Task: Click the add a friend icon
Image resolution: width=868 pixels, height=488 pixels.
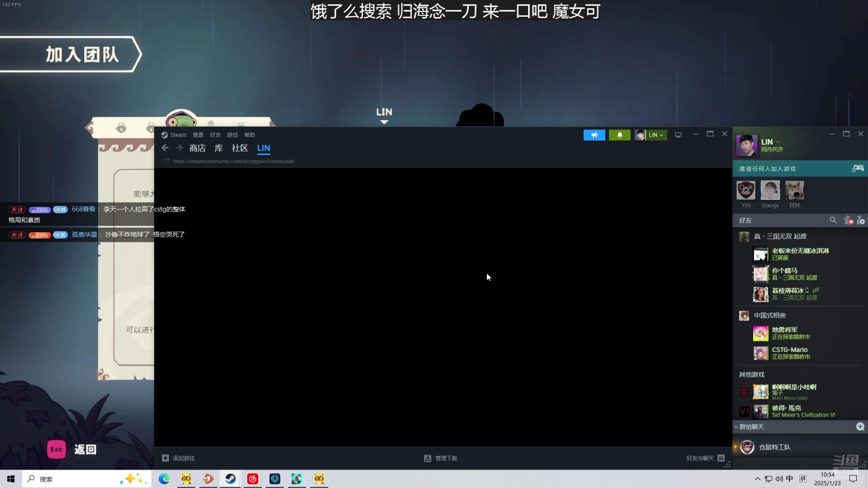Action: click(x=861, y=221)
